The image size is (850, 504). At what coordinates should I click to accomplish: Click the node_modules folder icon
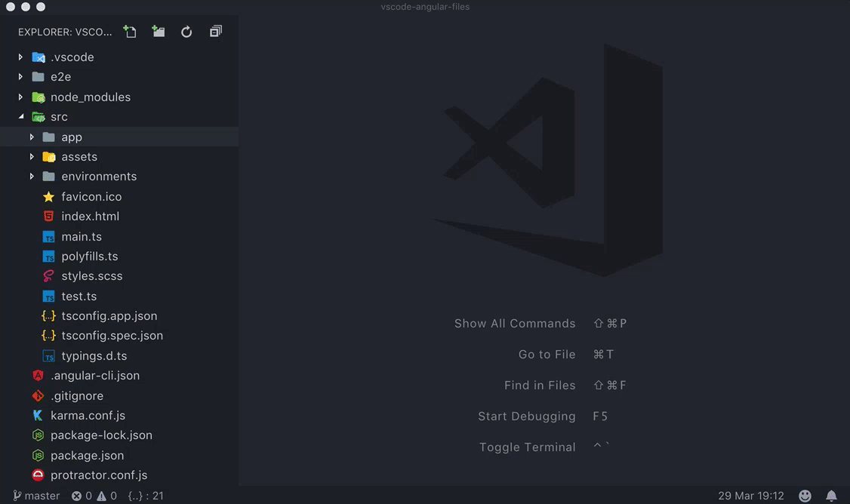(38, 97)
